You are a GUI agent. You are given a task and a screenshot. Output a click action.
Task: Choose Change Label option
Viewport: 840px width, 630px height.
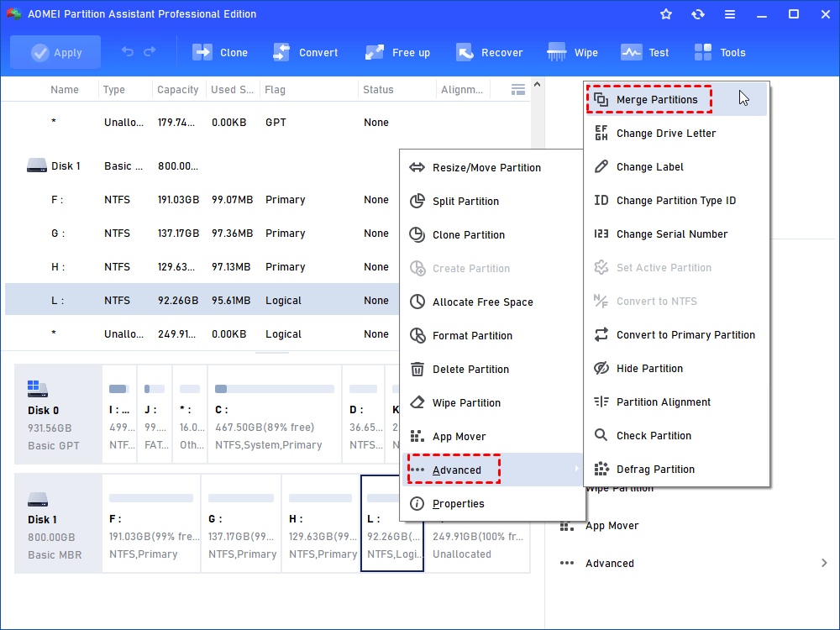click(676, 166)
